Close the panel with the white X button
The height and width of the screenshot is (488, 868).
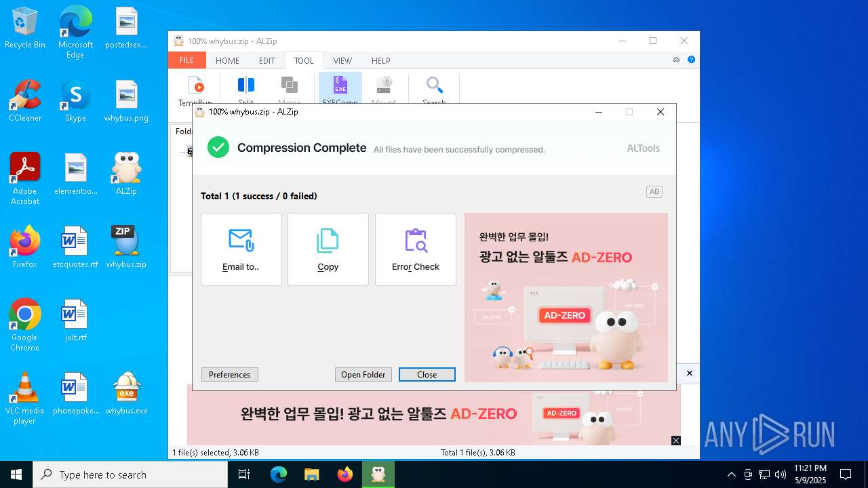point(690,373)
